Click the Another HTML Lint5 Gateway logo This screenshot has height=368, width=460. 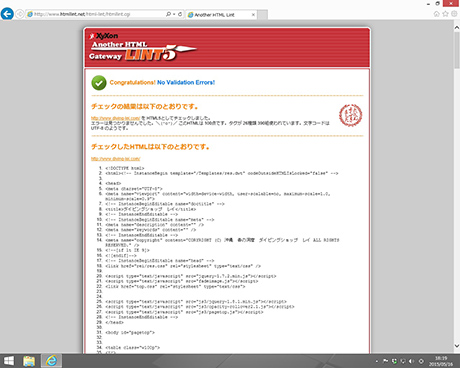pos(143,51)
